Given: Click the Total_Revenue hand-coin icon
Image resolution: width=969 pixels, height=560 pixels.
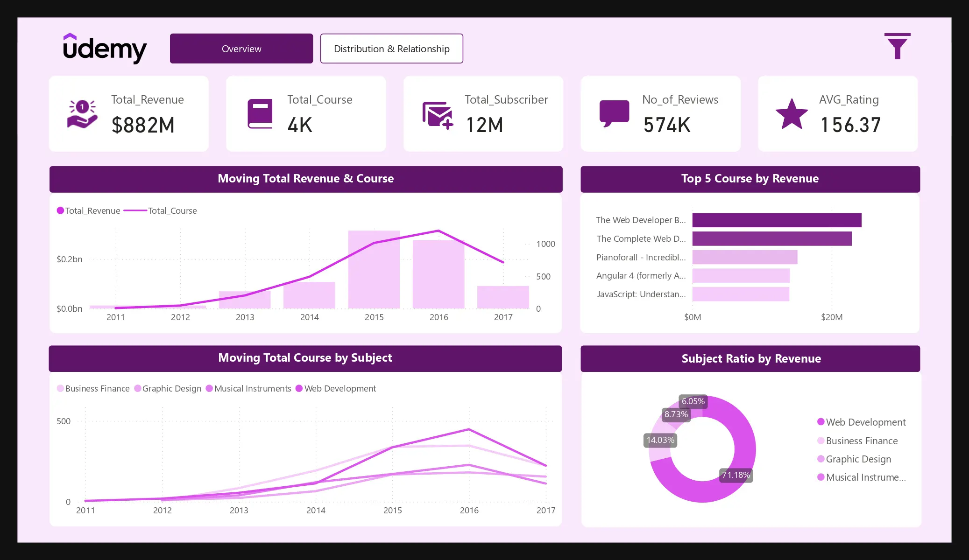Looking at the screenshot, I should pyautogui.click(x=82, y=114).
